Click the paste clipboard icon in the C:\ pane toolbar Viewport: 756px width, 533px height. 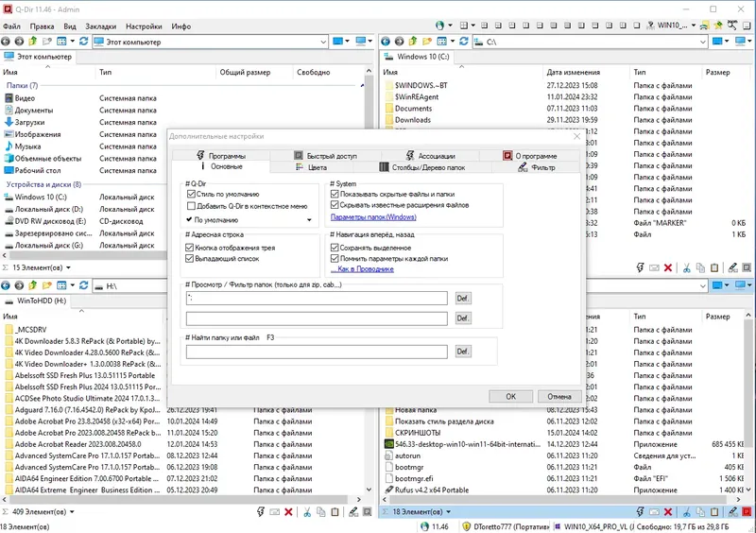[x=714, y=267]
